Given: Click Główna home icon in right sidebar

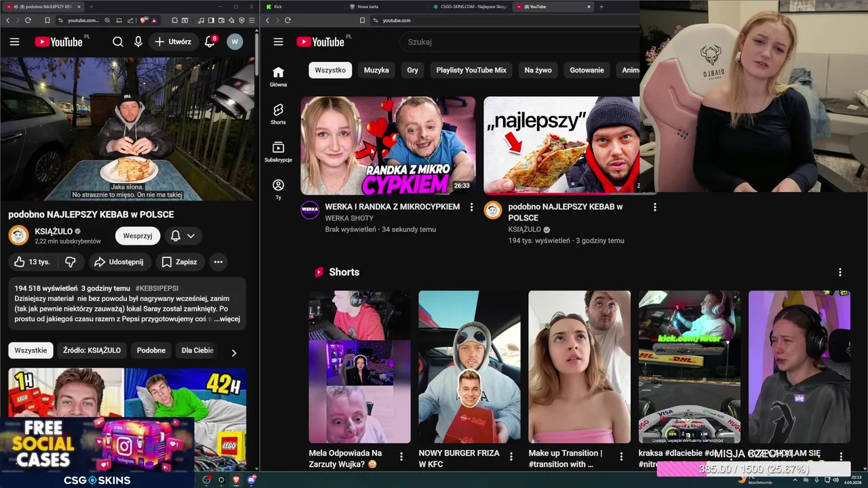Looking at the screenshot, I should [x=278, y=77].
